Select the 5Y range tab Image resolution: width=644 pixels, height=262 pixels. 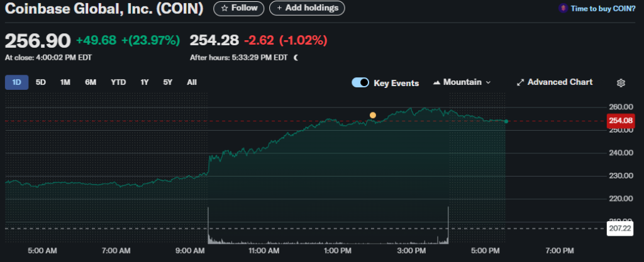coord(167,82)
